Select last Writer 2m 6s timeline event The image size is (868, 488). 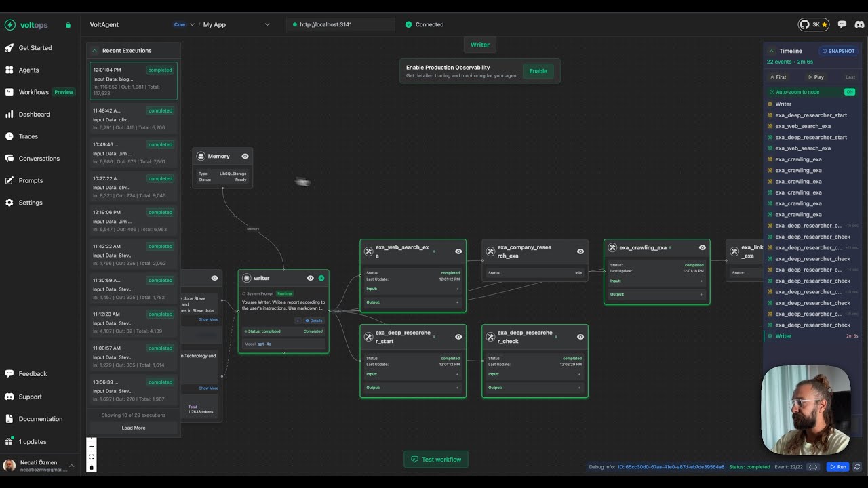pos(811,336)
